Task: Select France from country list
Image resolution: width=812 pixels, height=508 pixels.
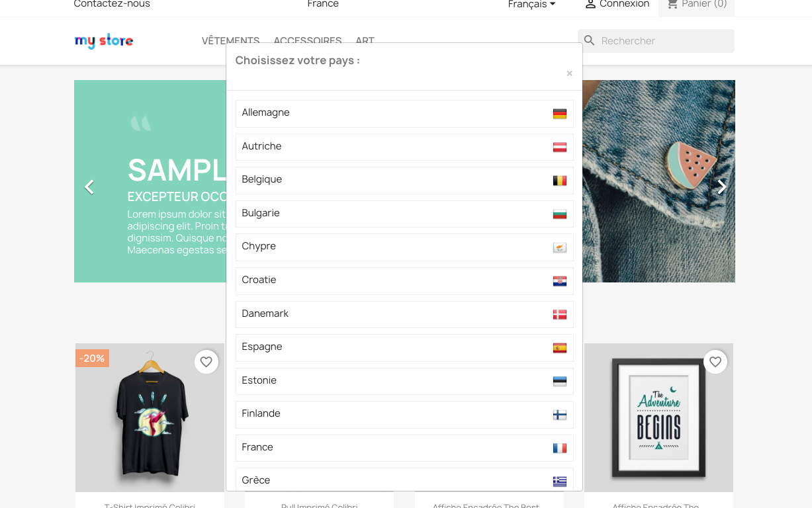Action: click(x=404, y=448)
